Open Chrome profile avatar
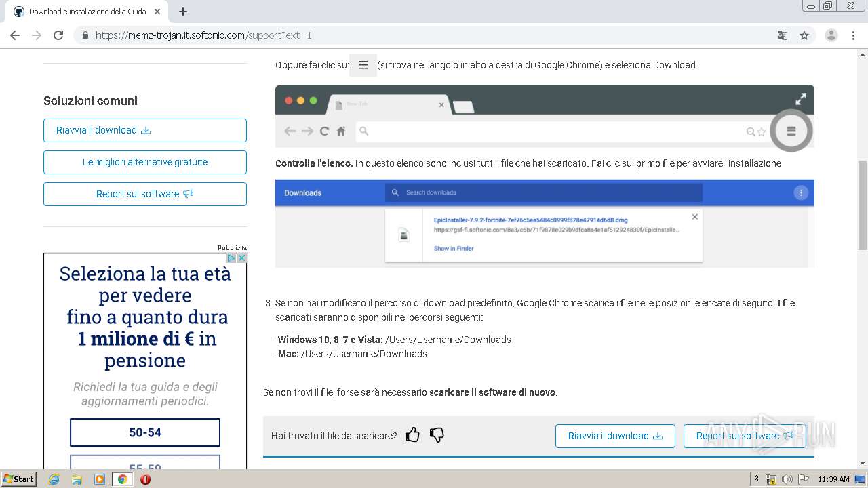Screen dimensions: 868x488 click(x=831, y=35)
